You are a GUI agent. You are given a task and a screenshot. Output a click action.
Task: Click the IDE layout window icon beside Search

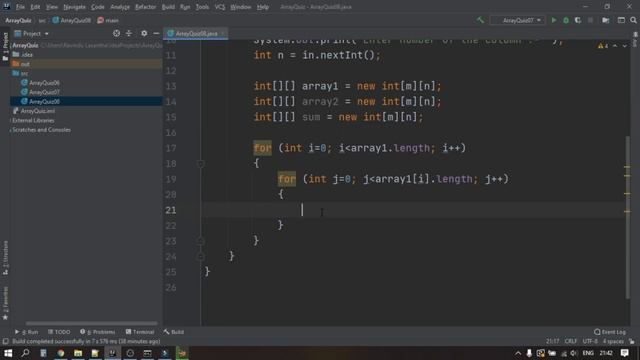(x=621, y=20)
